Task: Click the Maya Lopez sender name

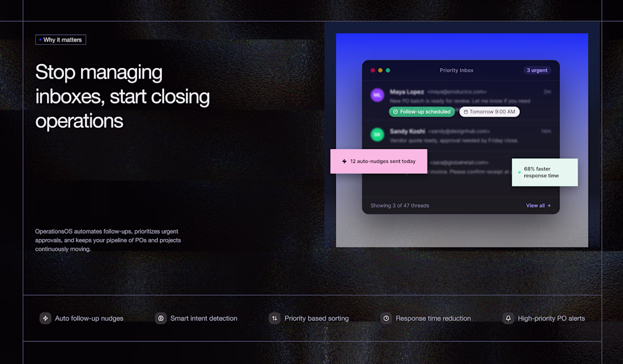Action: click(407, 92)
